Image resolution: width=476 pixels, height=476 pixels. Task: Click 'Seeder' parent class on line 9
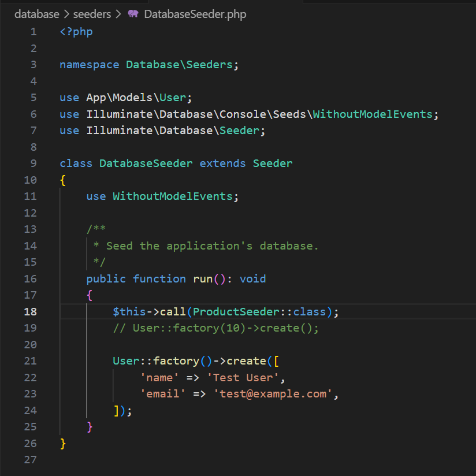point(273,163)
